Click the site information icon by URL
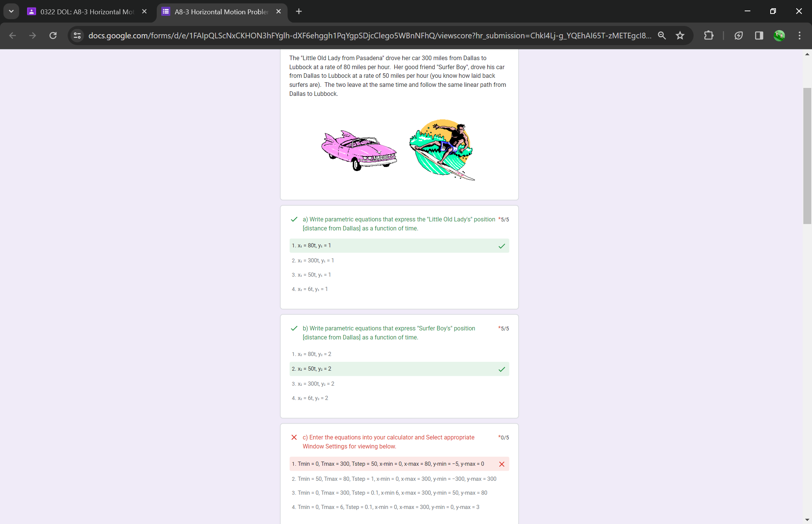Image resolution: width=812 pixels, height=524 pixels. coord(77,35)
